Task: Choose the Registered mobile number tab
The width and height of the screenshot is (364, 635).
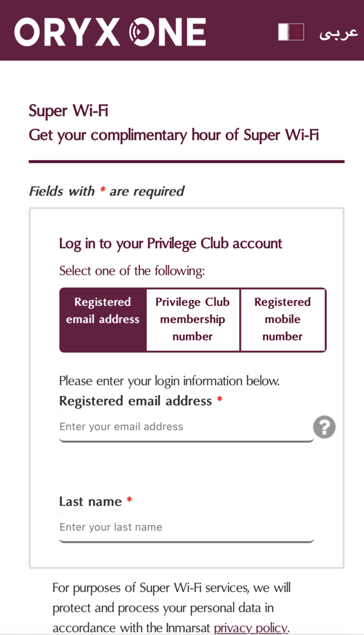Action: [283, 319]
